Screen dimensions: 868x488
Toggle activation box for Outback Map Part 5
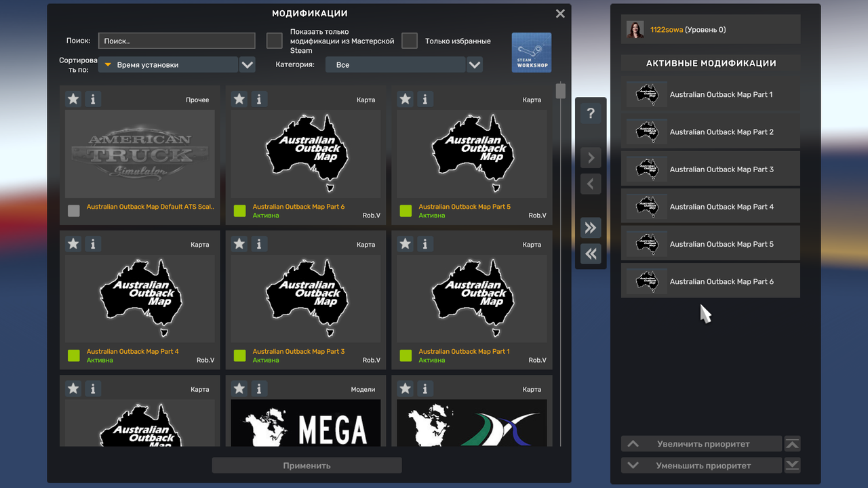pyautogui.click(x=406, y=211)
